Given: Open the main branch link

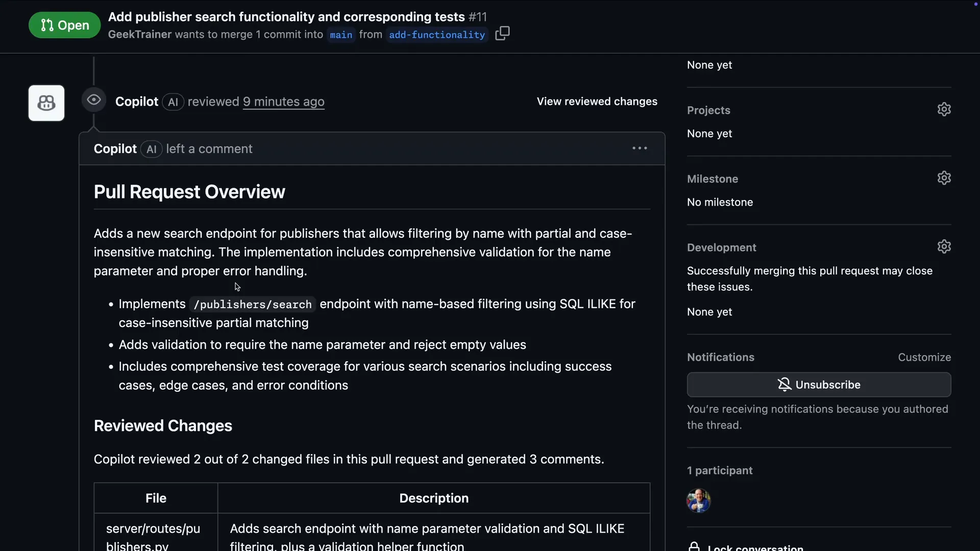Looking at the screenshot, I should [x=341, y=35].
